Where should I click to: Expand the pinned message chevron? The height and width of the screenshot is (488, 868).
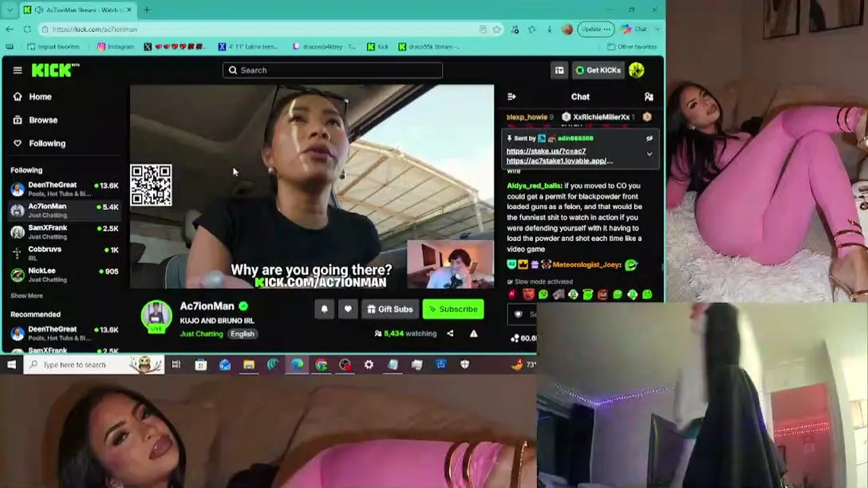pyautogui.click(x=649, y=154)
